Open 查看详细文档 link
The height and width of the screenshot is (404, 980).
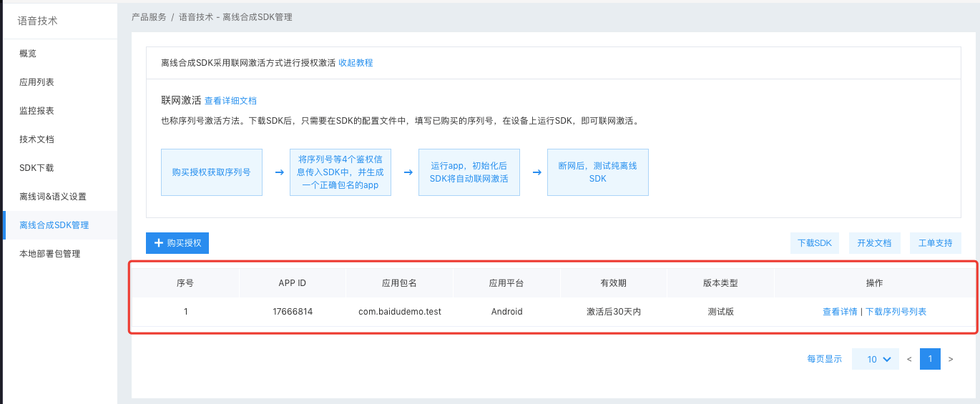(x=230, y=101)
